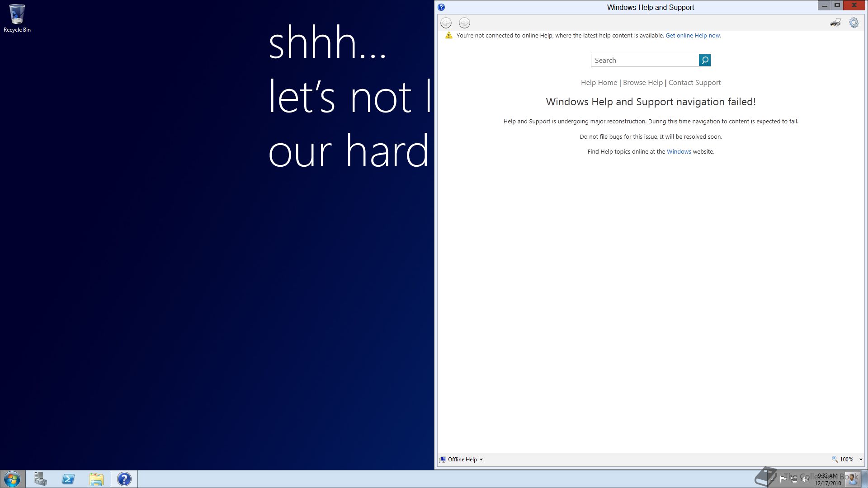This screenshot has width=868, height=488.
Task: Click the 'You're not connected to online Help' notice
Action: (x=561, y=35)
